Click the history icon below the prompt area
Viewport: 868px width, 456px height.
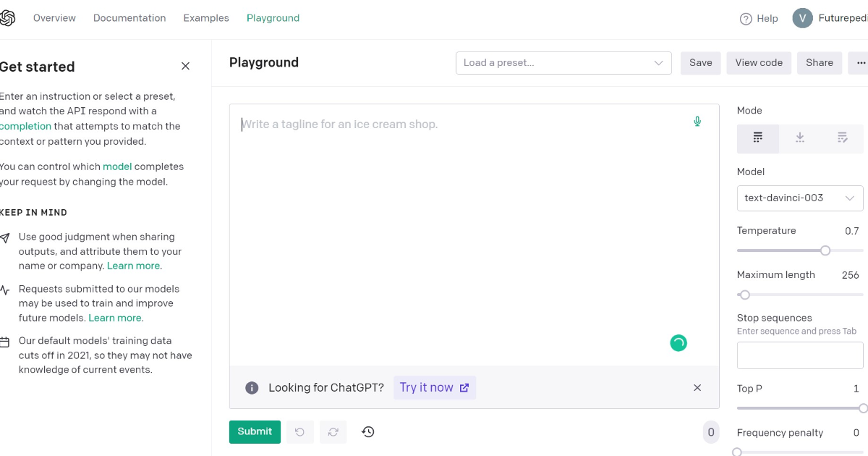click(367, 431)
